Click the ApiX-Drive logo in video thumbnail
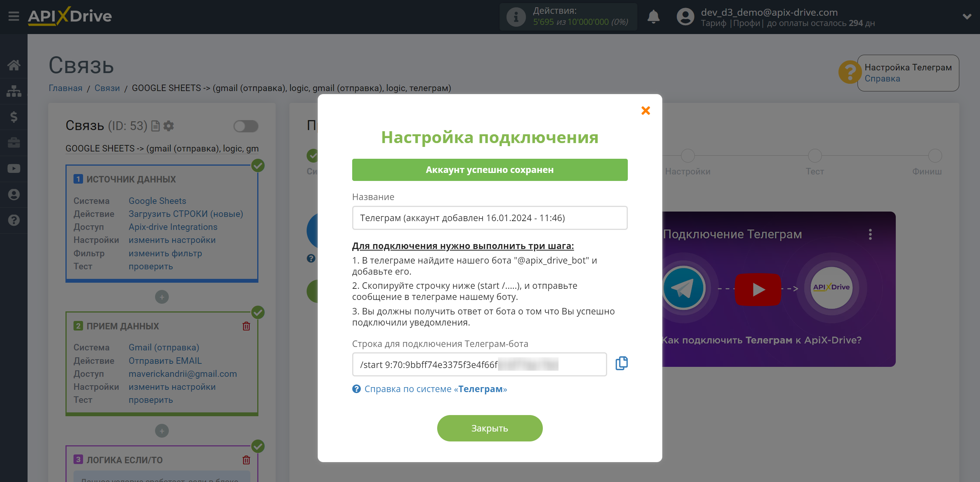This screenshot has width=980, height=482. click(831, 287)
